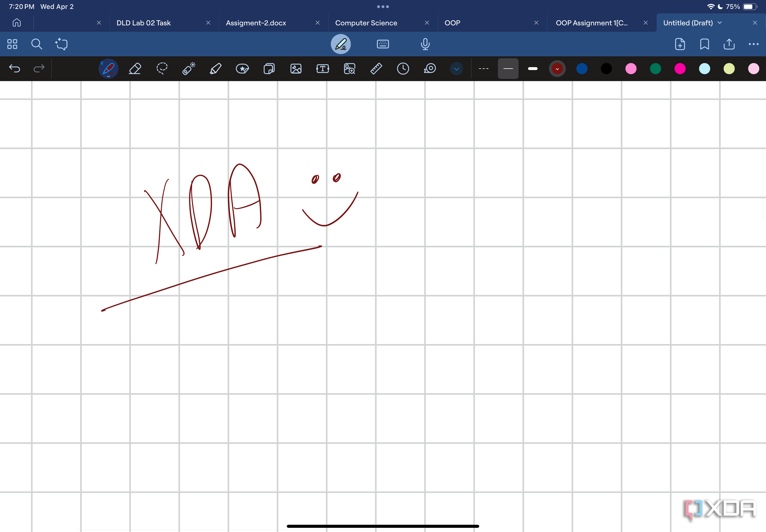Switch to keyboard typing mode
This screenshot has width=766, height=532.
pos(383,44)
